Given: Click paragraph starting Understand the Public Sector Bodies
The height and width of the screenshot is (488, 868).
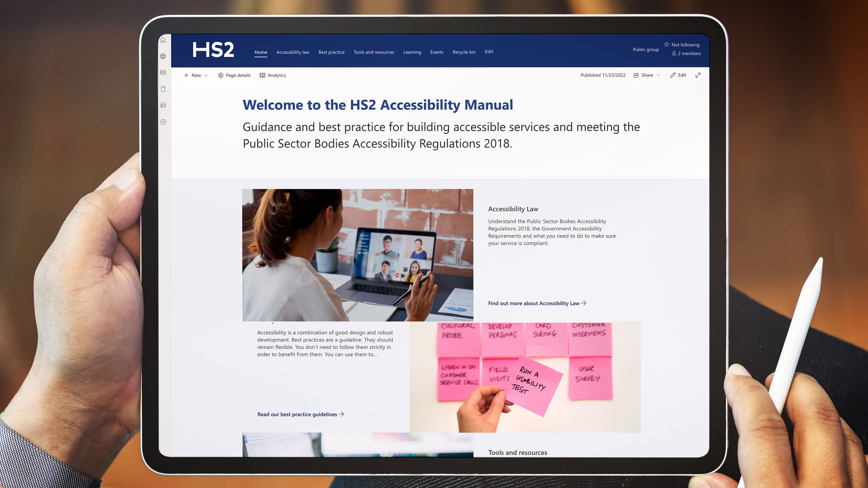Looking at the screenshot, I should click(x=552, y=232).
